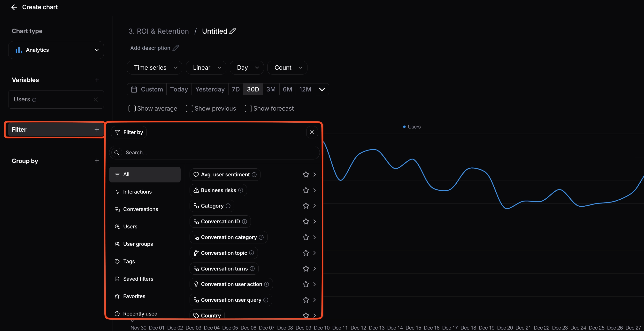Star the Category filter
644x331 pixels.
(306, 206)
